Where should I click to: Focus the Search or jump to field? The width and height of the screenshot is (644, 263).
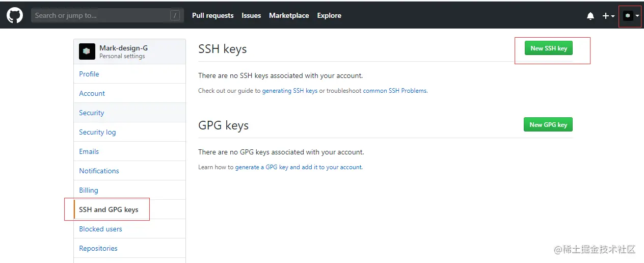coord(99,16)
